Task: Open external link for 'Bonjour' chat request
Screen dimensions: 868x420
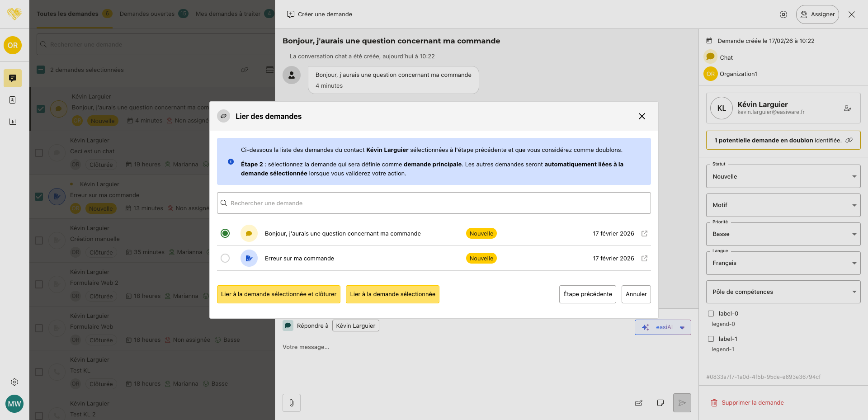Action: pos(644,234)
